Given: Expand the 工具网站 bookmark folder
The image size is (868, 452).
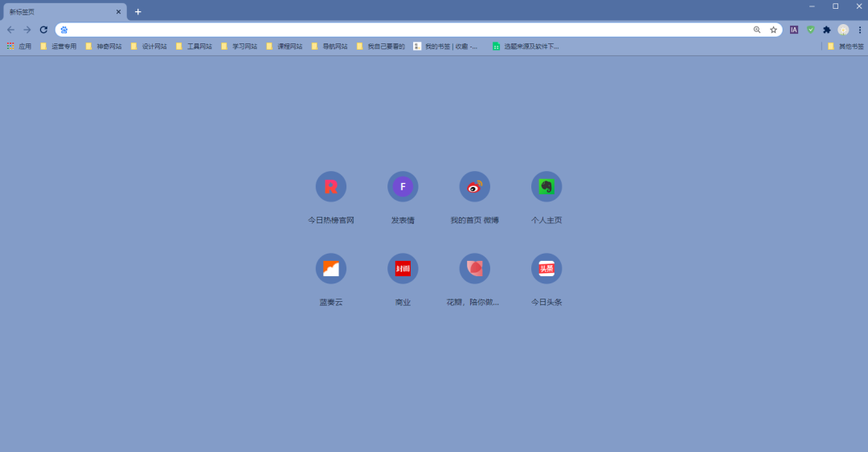Looking at the screenshot, I should pos(194,47).
